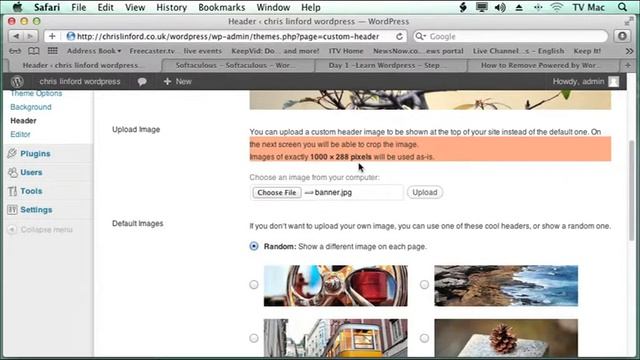Image resolution: width=640 pixels, height=360 pixels.
Task: Open Reading List glasses icon
Action: click(15, 51)
